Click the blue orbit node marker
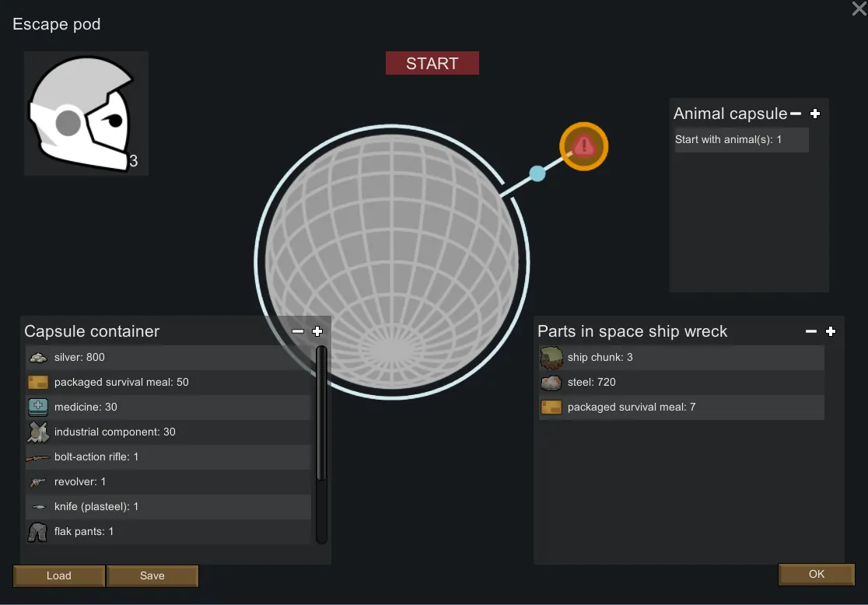 coord(537,173)
